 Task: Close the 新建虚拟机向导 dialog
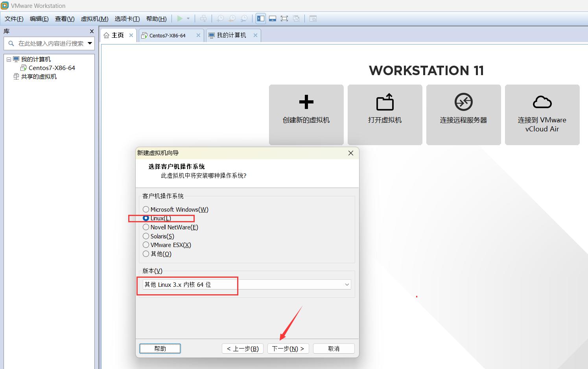[x=351, y=153]
